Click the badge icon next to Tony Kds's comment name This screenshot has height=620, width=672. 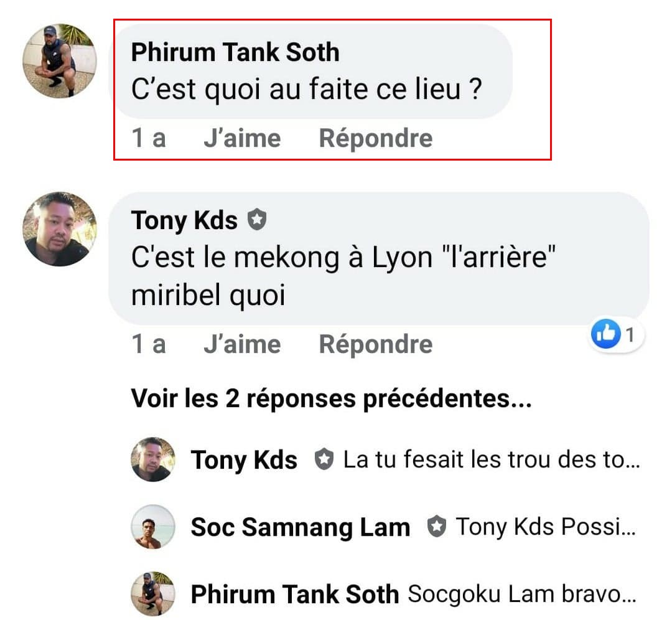(x=256, y=220)
